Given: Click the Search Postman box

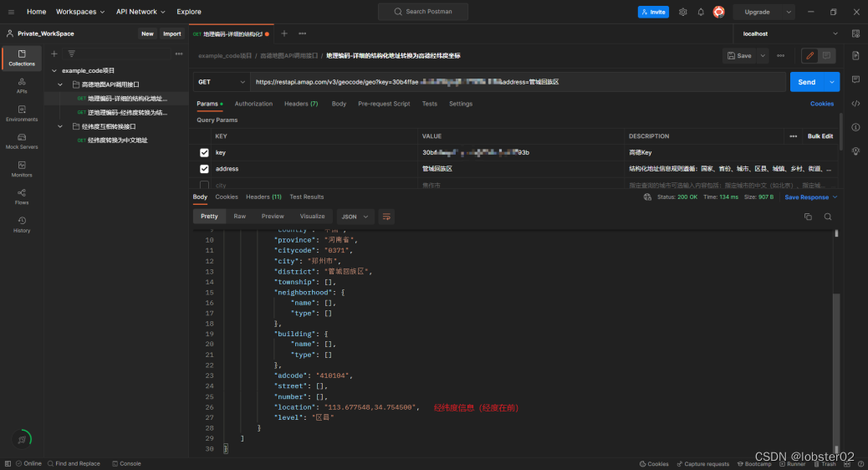Looking at the screenshot, I should [x=423, y=12].
